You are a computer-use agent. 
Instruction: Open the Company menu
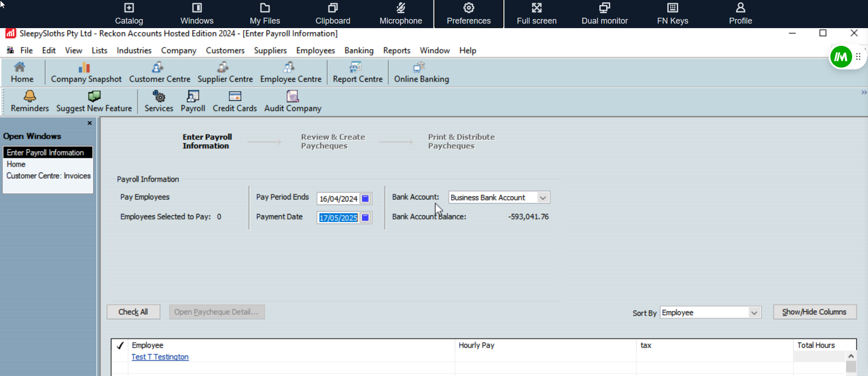[x=178, y=50]
